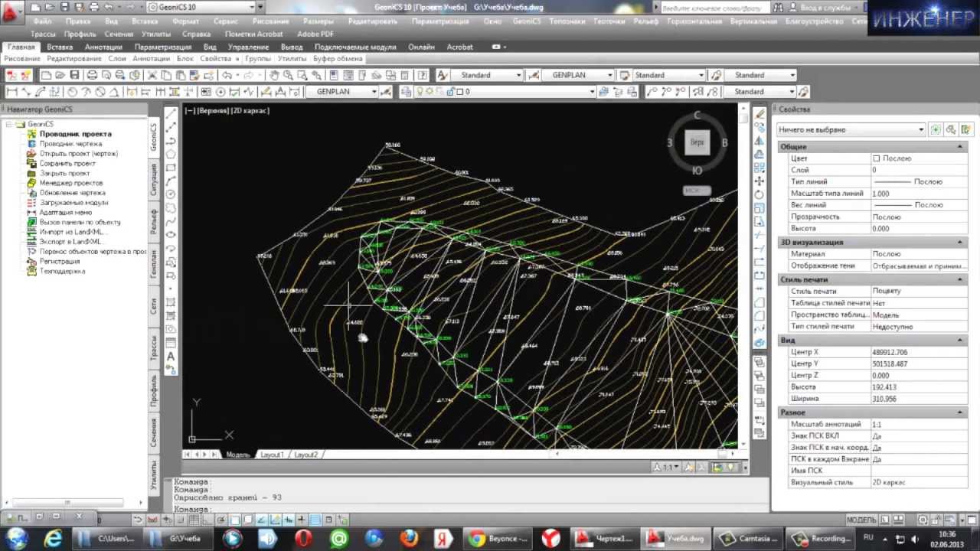980x551 pixels.
Task: Click the 'Рисование' ribbon panel label
Action: [x=22, y=59]
